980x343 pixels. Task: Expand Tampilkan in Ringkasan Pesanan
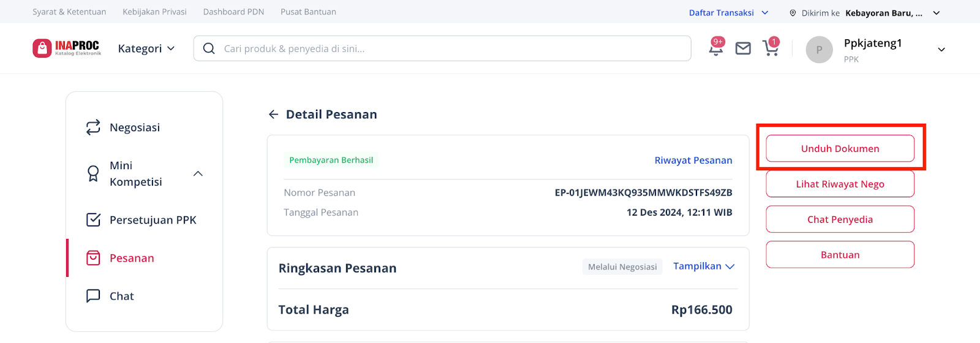[x=704, y=266]
